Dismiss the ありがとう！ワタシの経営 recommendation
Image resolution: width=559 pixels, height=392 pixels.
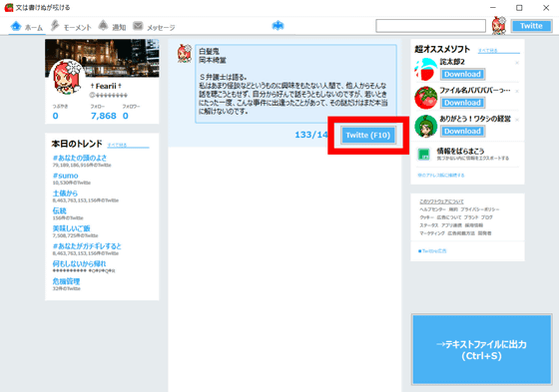click(x=517, y=120)
